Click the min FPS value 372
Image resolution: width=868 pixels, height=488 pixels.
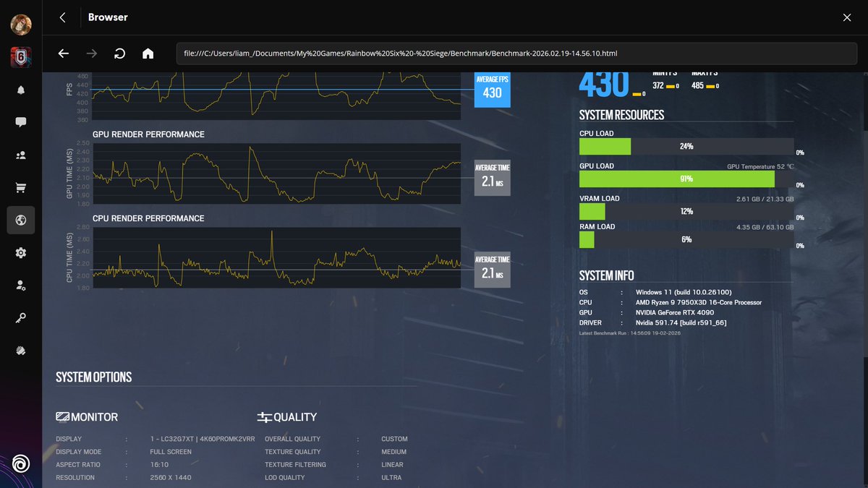(x=658, y=85)
